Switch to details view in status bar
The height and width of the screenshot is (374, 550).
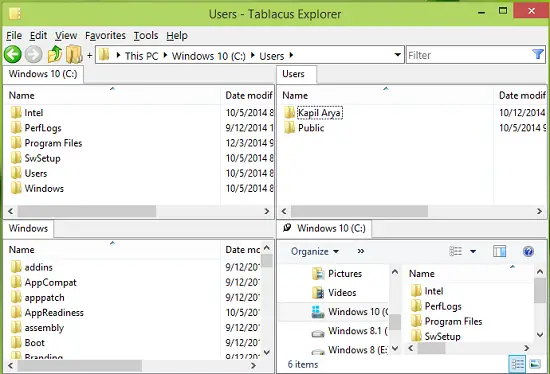tap(517, 364)
